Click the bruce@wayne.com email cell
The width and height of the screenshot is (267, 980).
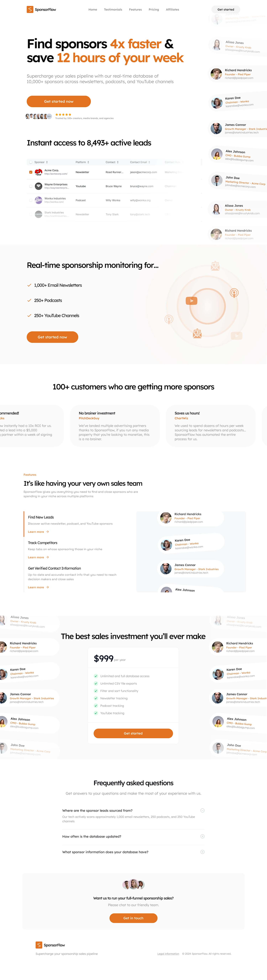point(142,186)
